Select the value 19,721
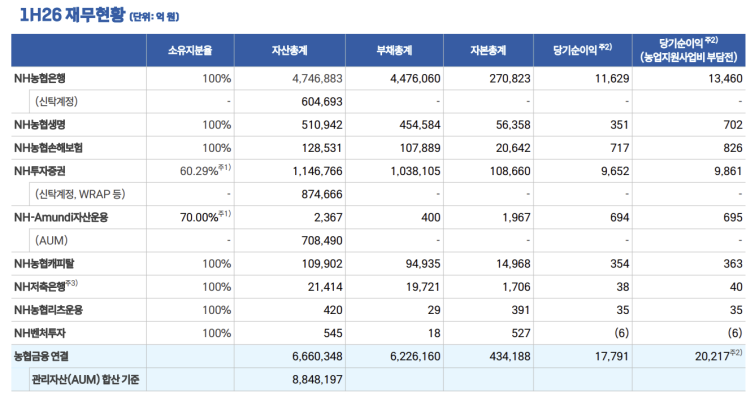 (423, 287)
